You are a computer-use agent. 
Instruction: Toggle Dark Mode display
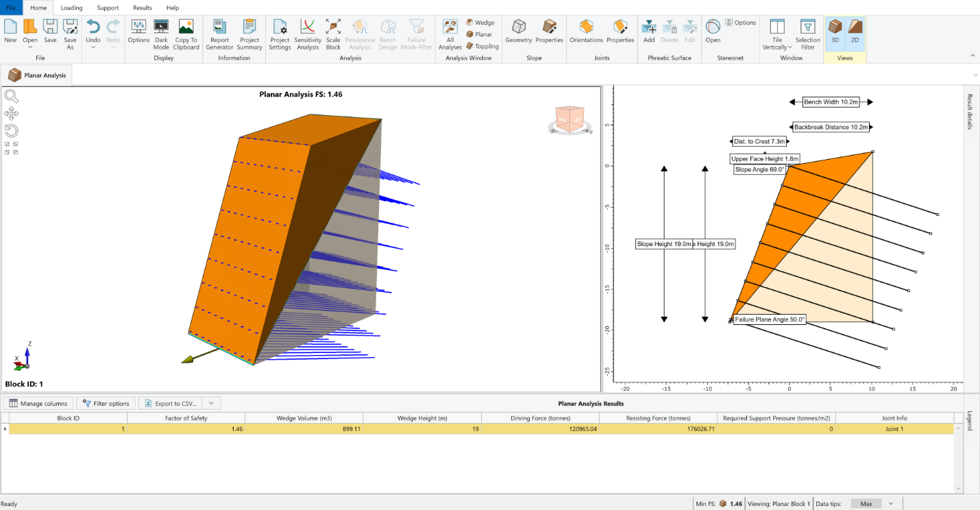pos(161,34)
